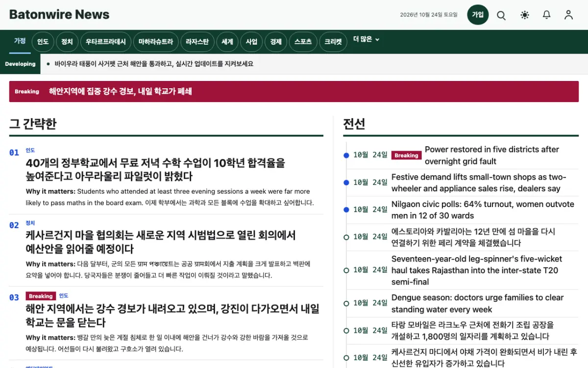
Task: Click the Developing ticker label
Action: [20, 64]
